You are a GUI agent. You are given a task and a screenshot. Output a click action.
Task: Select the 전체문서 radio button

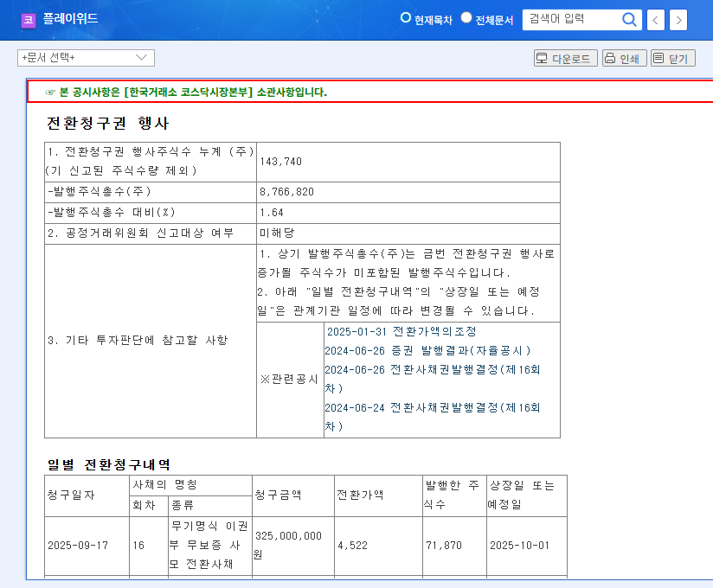tap(466, 17)
